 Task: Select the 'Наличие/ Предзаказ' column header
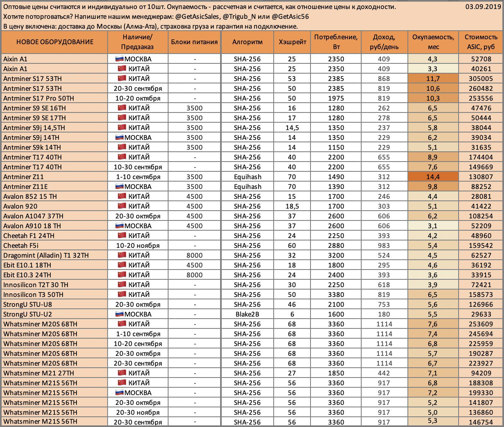(x=138, y=42)
